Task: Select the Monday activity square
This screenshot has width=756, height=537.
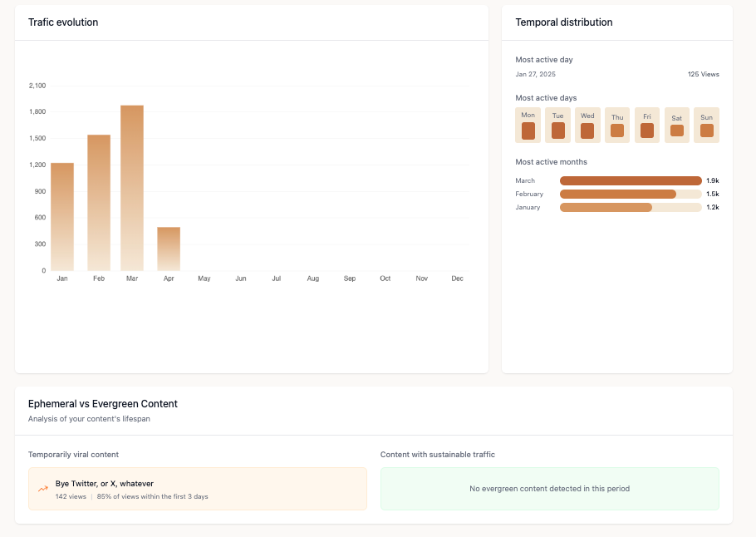Action: [x=528, y=131]
